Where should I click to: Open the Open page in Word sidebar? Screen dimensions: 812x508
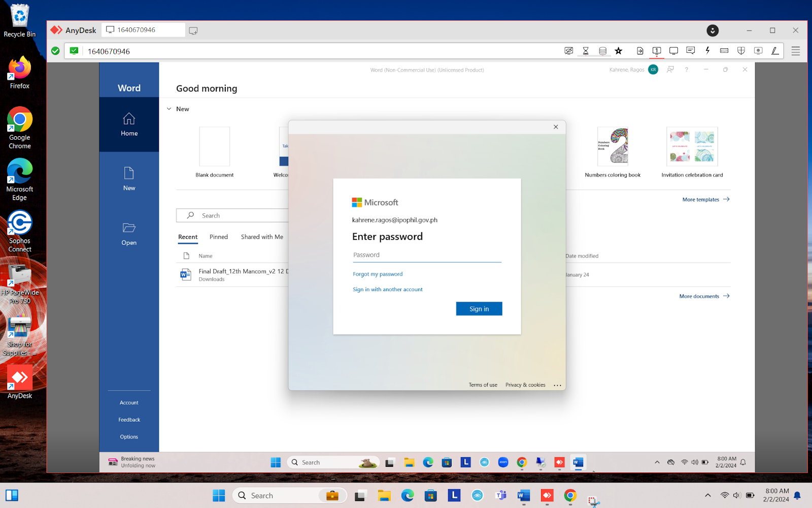tap(129, 234)
